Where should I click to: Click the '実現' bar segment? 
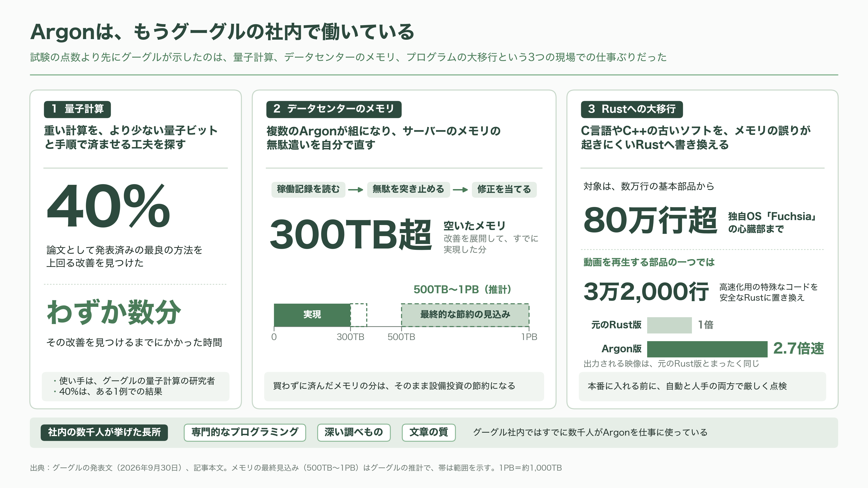[x=312, y=315]
